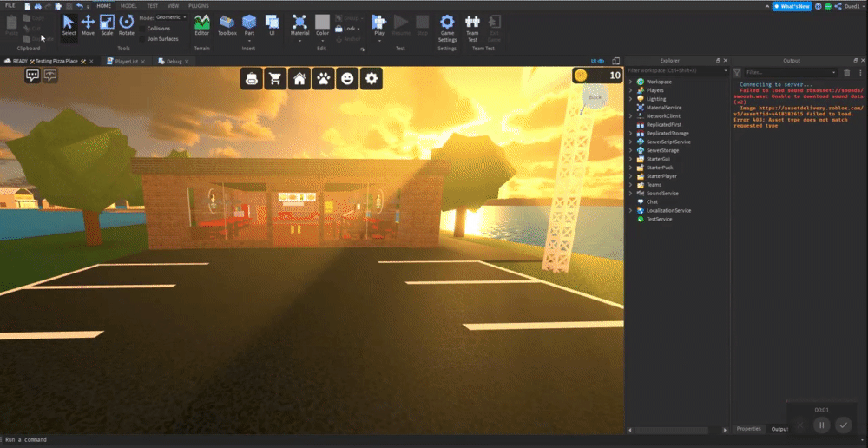Click the Explorer horizontal scrollbar

pos(671,430)
